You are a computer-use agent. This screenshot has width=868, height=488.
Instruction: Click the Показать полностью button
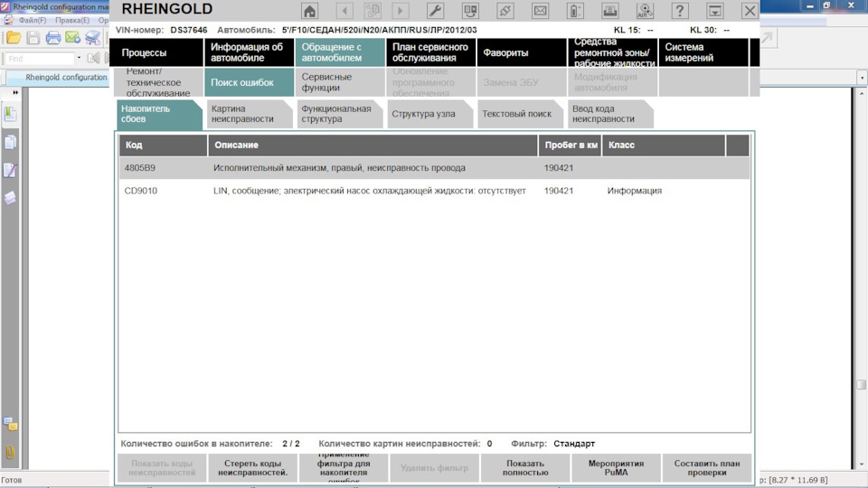coord(525,468)
